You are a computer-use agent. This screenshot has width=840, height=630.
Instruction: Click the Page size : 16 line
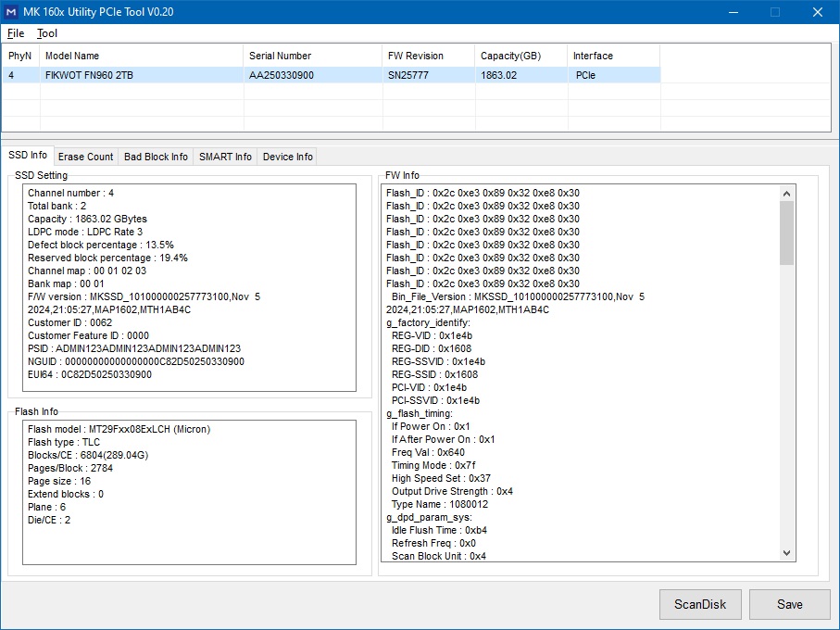pos(59,481)
